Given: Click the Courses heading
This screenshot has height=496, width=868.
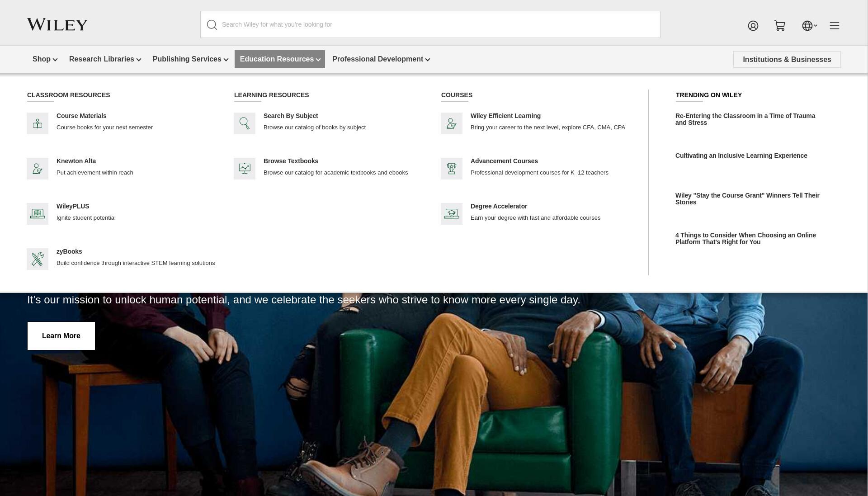Looking at the screenshot, I should tap(457, 95).
